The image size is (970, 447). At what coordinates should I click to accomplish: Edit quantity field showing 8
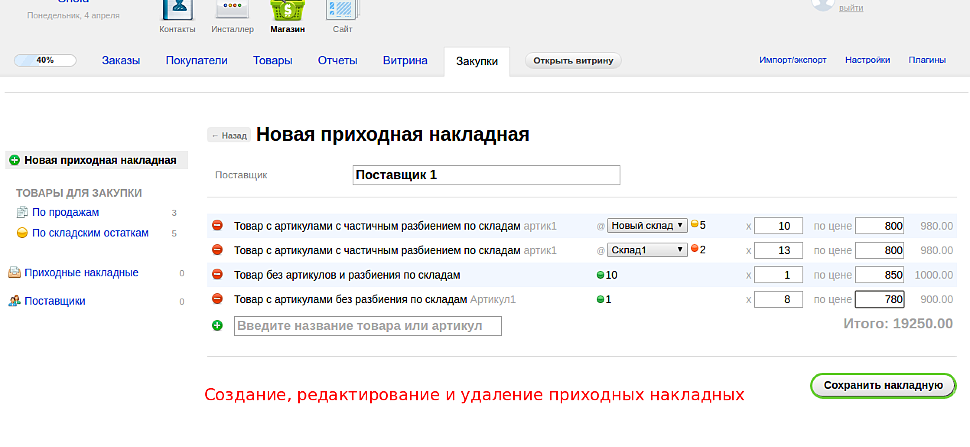pos(779,299)
